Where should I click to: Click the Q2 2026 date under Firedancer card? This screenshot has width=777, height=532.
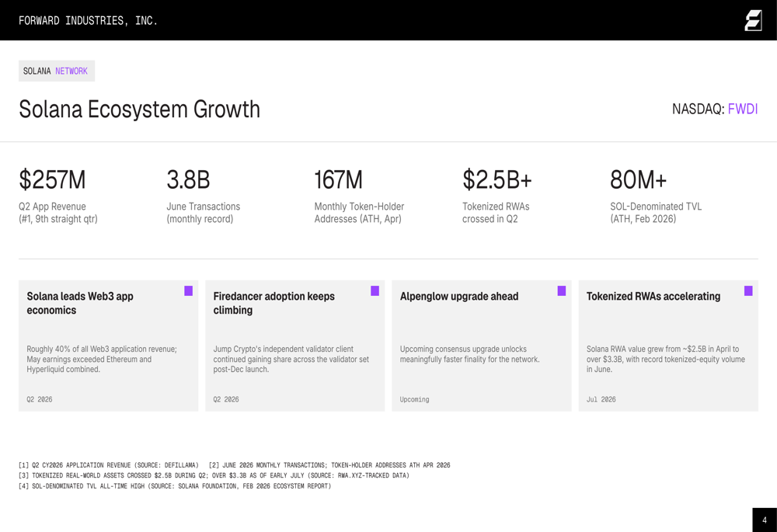[226, 399]
